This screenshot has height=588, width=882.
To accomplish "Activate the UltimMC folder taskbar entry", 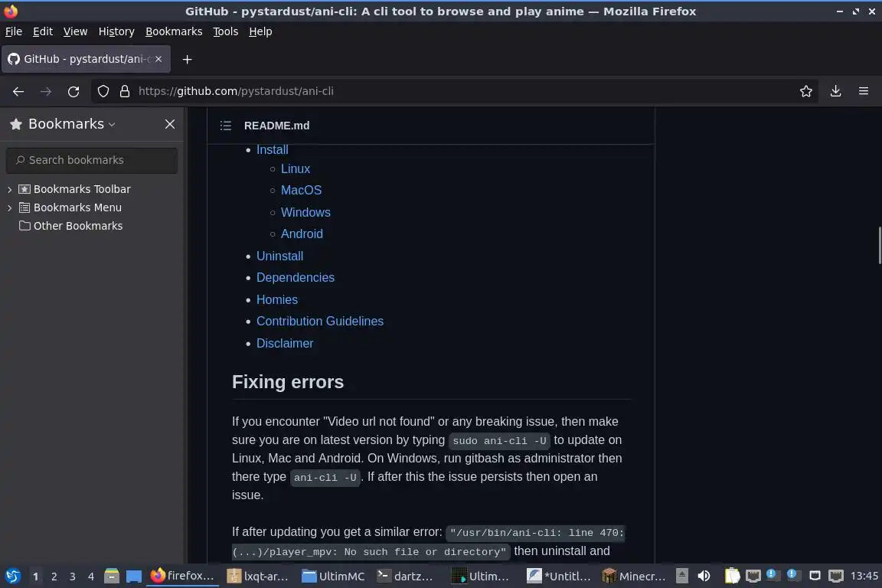I will 334,576.
